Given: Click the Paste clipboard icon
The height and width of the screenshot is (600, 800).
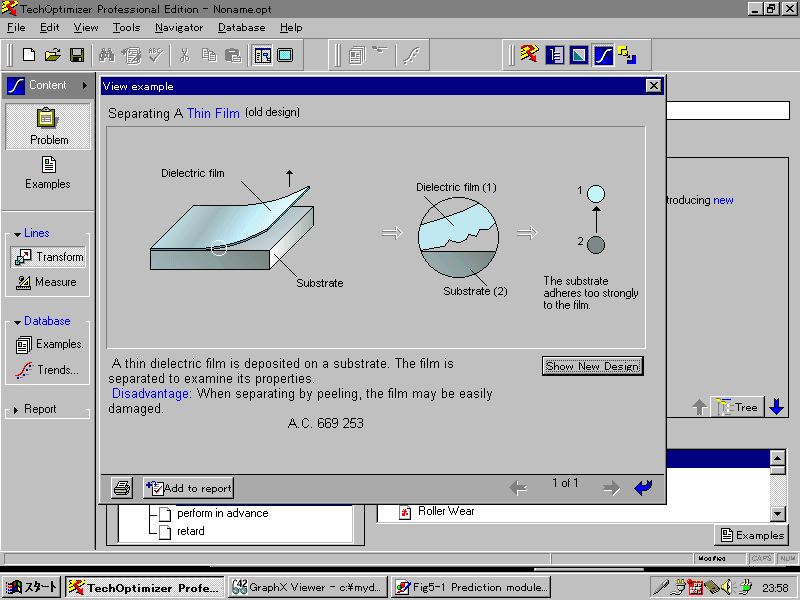Looking at the screenshot, I should tap(233, 55).
